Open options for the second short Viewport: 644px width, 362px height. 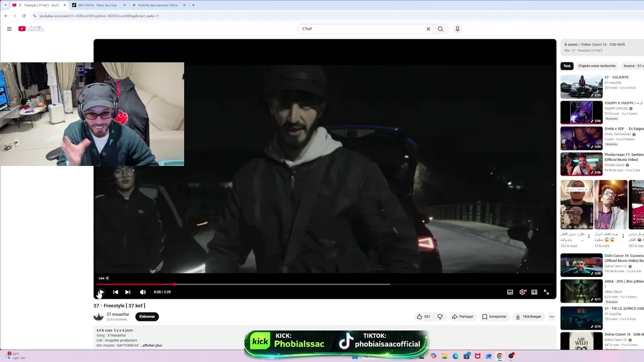[x=623, y=236]
